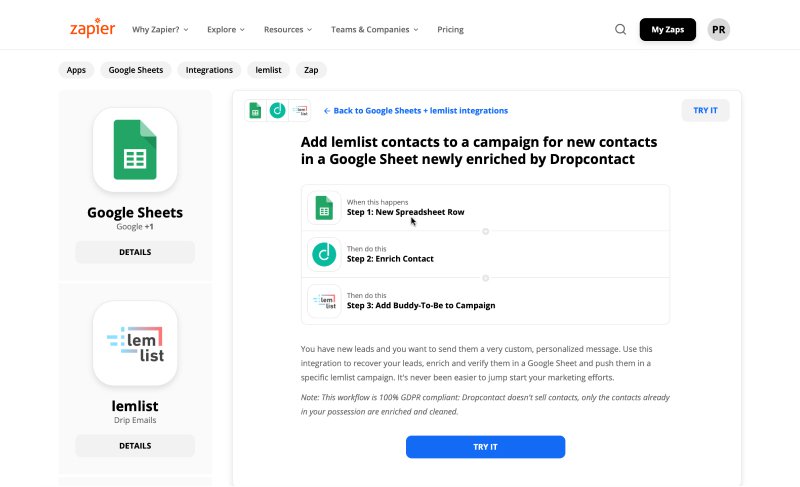Click the GDPR compliance note text
Image resolution: width=800 pixels, height=487 pixels.
pyautogui.click(x=485, y=404)
